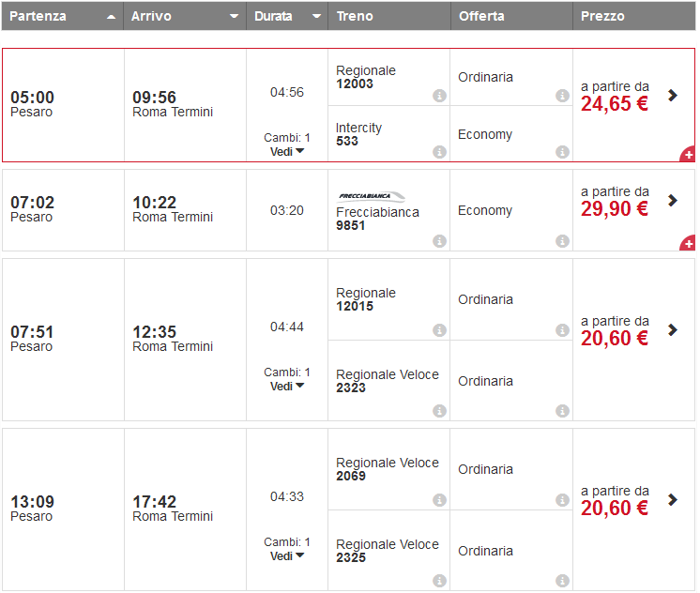Click info icon for Regionale Veloce 2069
The height and width of the screenshot is (593, 700).
tap(439, 500)
